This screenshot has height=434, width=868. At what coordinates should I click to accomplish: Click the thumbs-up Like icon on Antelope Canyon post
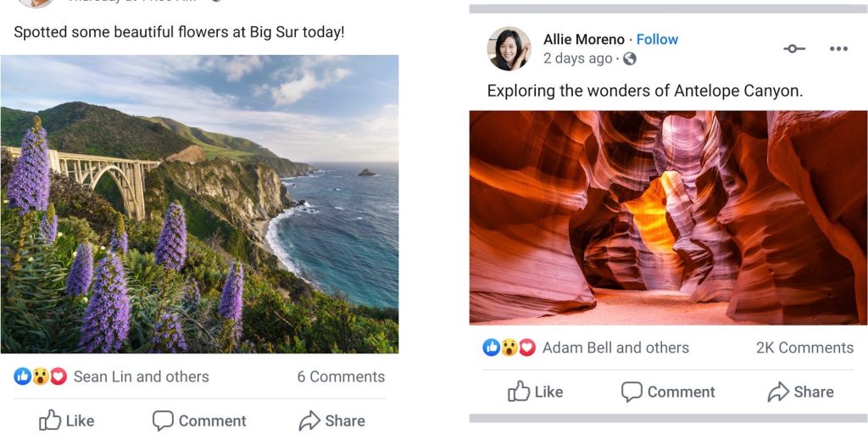click(519, 392)
